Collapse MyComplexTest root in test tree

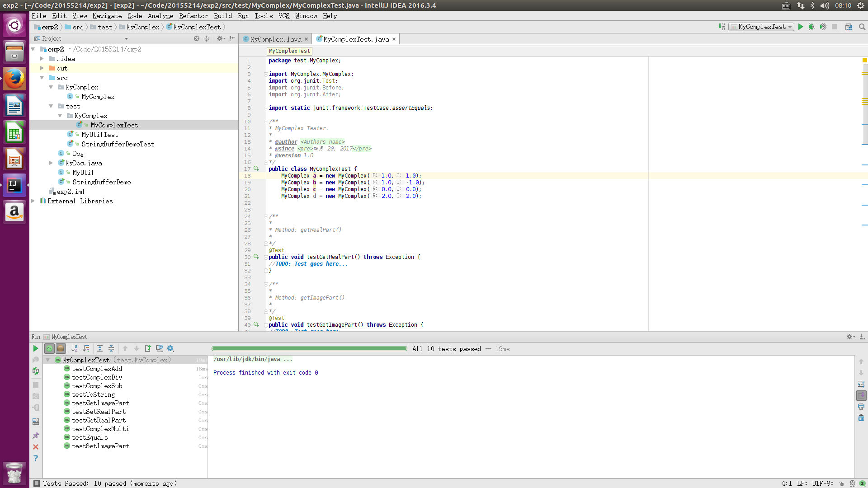point(47,360)
